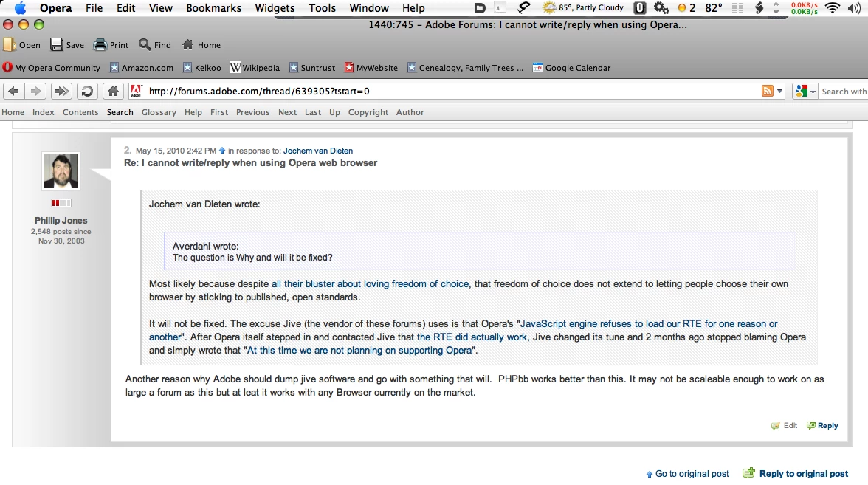
Task: Open the Amazon.com bookmark
Action: [142, 68]
